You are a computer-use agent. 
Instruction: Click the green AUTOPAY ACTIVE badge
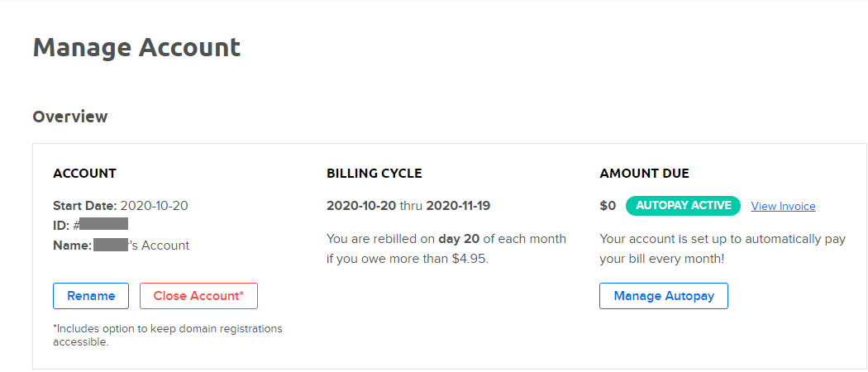click(683, 206)
